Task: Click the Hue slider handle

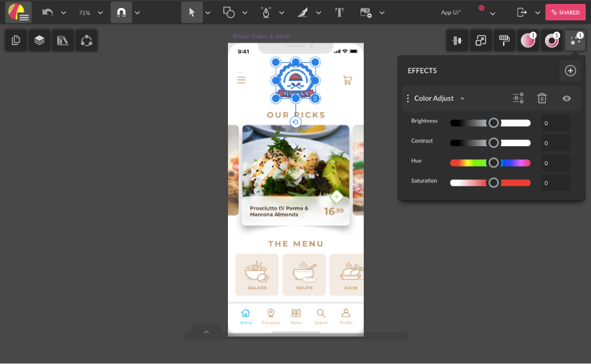Action: (x=494, y=163)
